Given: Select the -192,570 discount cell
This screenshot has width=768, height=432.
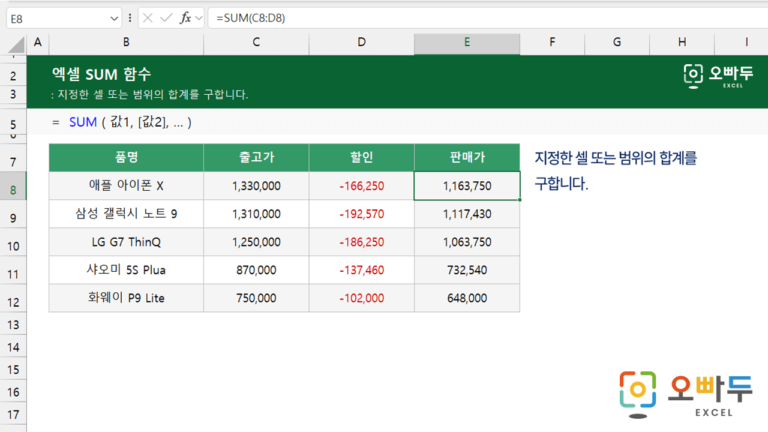Looking at the screenshot, I should (361, 214).
